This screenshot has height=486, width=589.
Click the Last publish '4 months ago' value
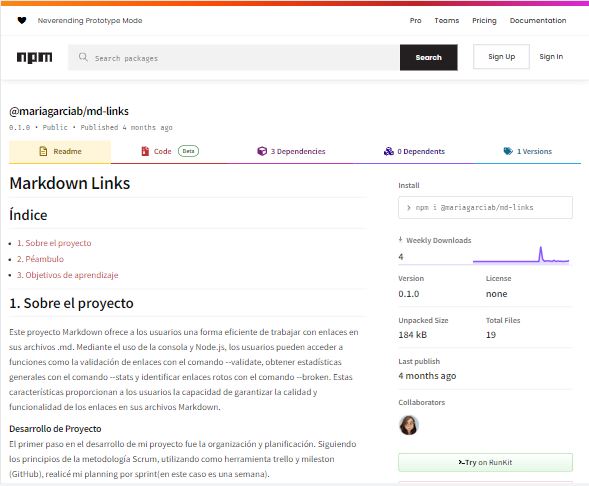click(x=427, y=376)
